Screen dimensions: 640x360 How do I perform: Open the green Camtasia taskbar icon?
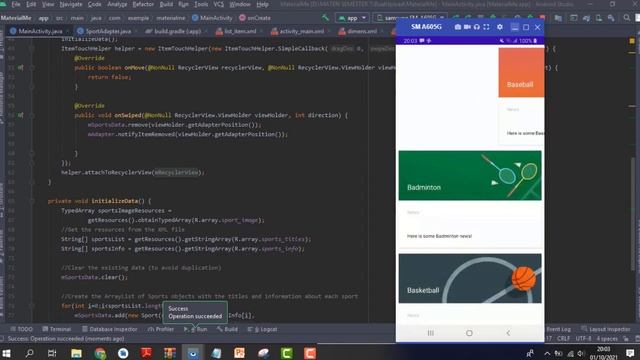point(287,353)
